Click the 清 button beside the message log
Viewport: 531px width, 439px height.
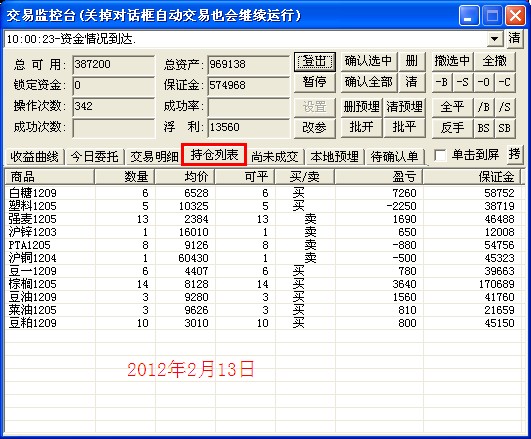coord(514,38)
